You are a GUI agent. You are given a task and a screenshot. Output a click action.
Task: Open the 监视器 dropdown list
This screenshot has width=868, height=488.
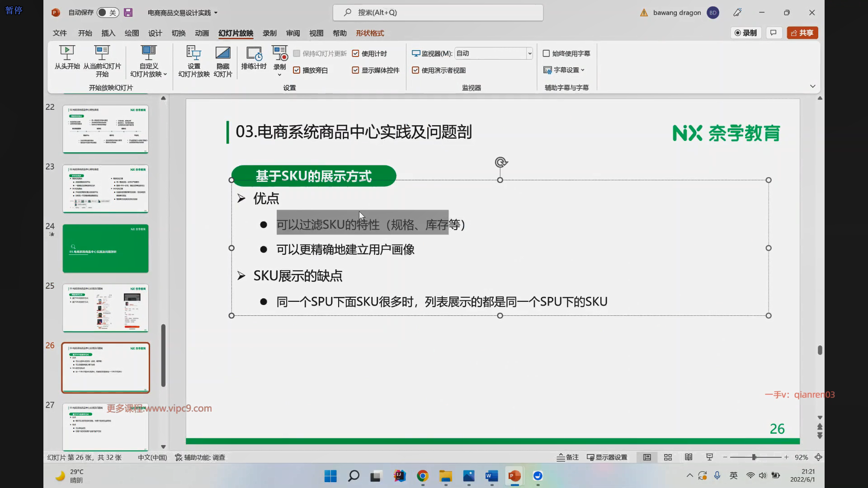[x=529, y=54]
